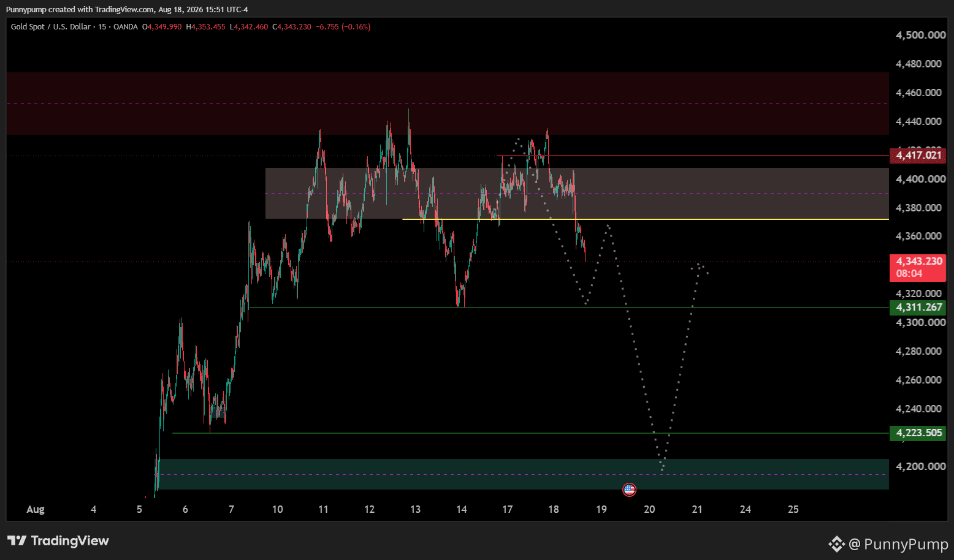Click the 4,460.000 price axis label
Image resolution: width=954 pixels, height=560 pixels.
click(918, 93)
